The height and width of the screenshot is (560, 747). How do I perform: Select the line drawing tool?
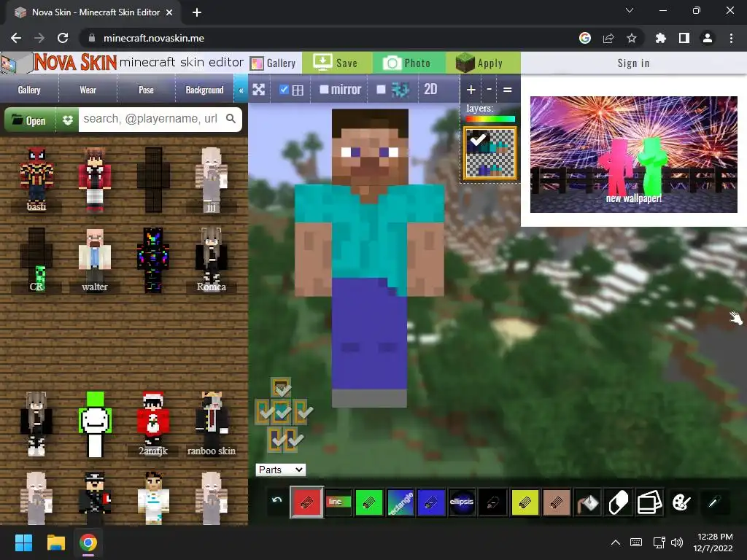coord(338,502)
